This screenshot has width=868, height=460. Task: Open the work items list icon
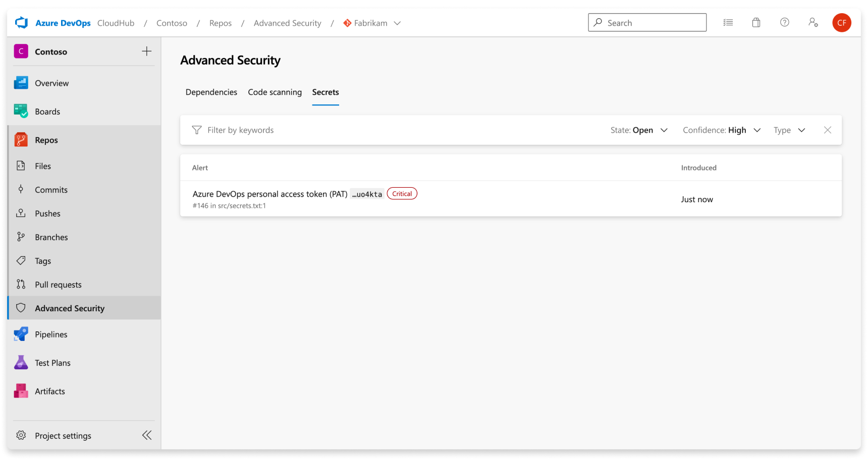coord(728,23)
